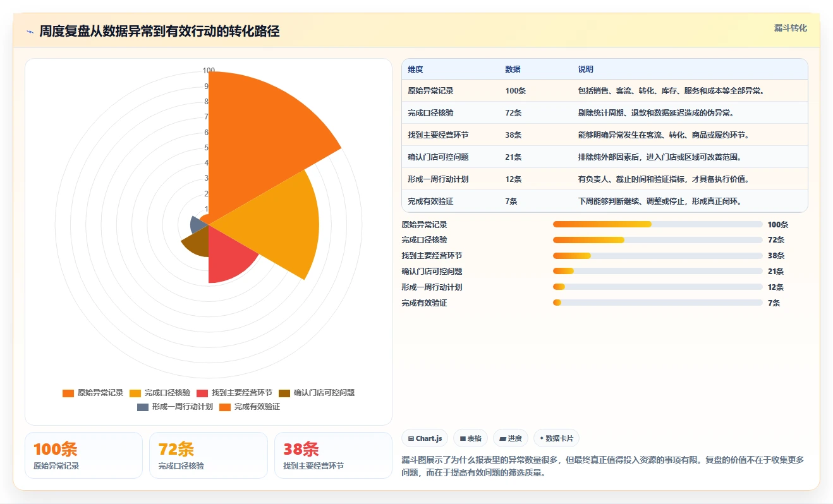
Task: Select the 表格 chip
Action: click(470, 438)
